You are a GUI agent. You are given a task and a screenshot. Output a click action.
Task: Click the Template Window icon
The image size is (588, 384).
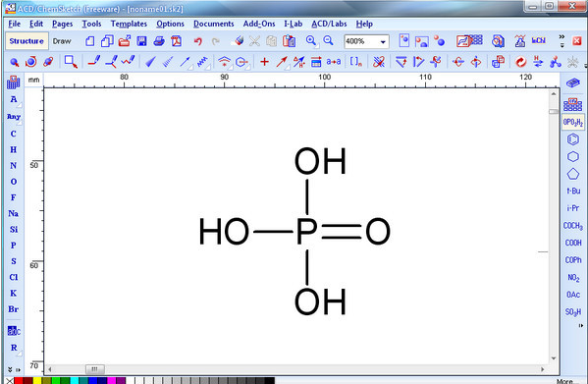pos(470,40)
